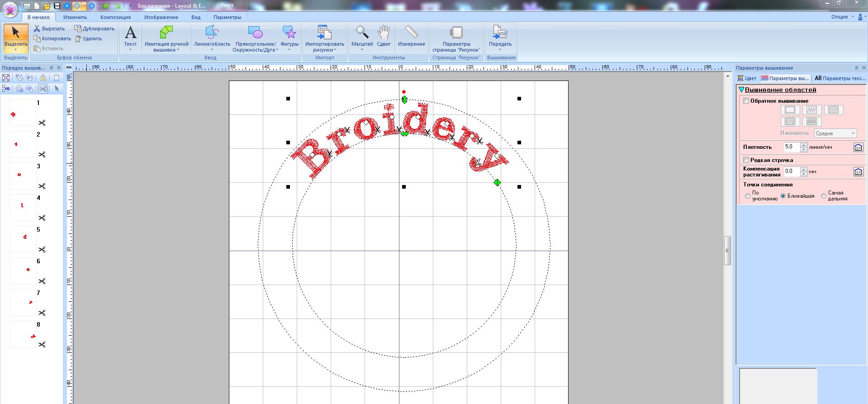Select the Farthest connection point radio

pyautogui.click(x=824, y=196)
